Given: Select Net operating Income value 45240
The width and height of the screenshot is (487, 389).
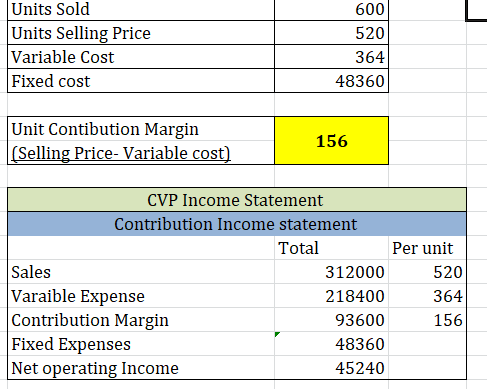Looking at the screenshot, I should point(360,368).
